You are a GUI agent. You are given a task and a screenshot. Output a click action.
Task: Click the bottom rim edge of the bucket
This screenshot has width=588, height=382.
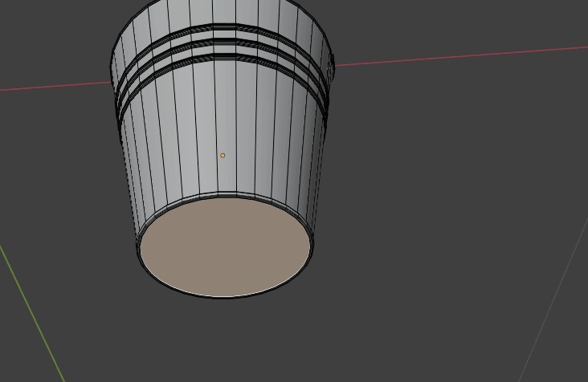(225, 297)
